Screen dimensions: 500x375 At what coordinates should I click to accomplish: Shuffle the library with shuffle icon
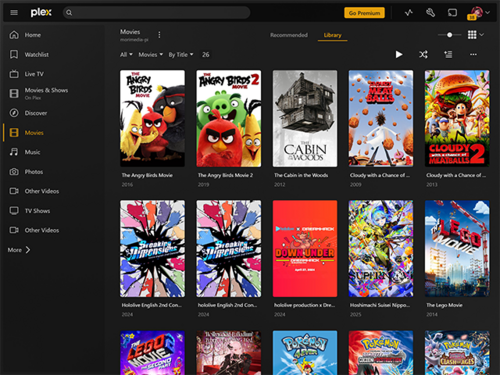click(423, 54)
